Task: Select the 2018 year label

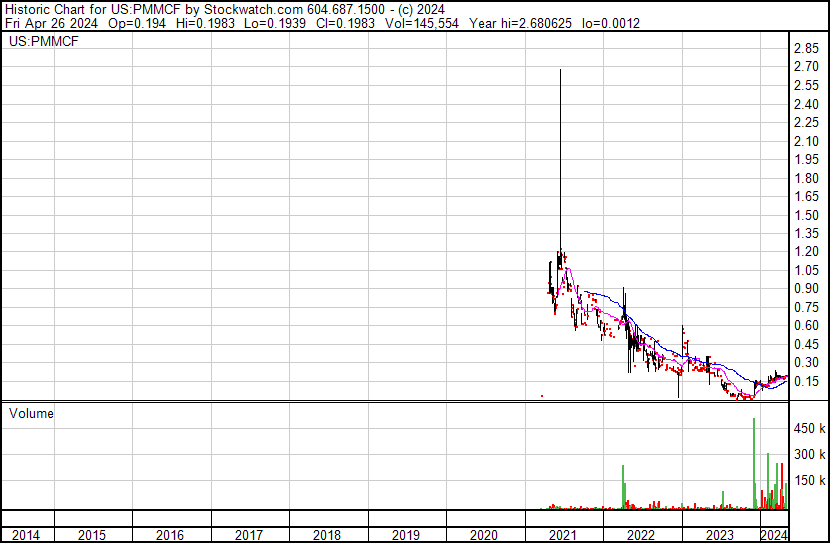Action: coord(327,536)
